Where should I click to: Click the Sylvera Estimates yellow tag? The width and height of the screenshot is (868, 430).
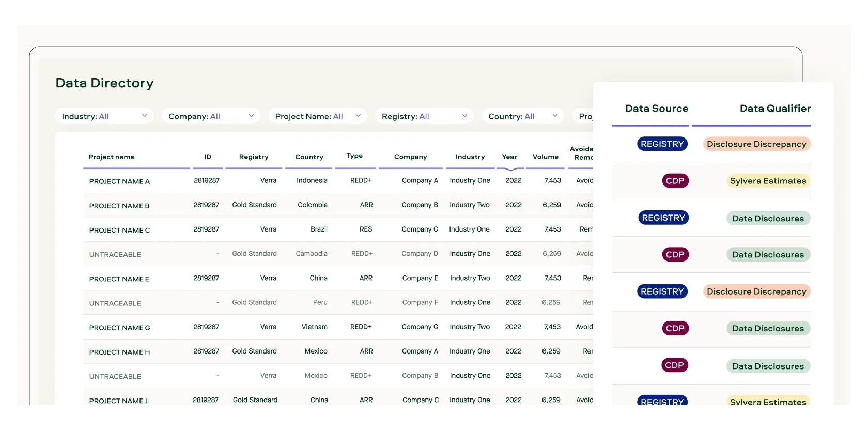(x=768, y=181)
